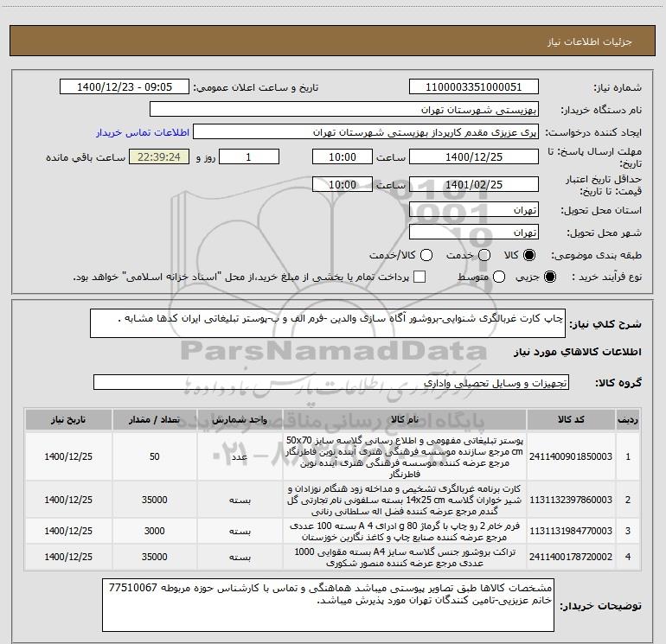
Task: Click product code 1131132397860003
Action: pyautogui.click(x=571, y=501)
